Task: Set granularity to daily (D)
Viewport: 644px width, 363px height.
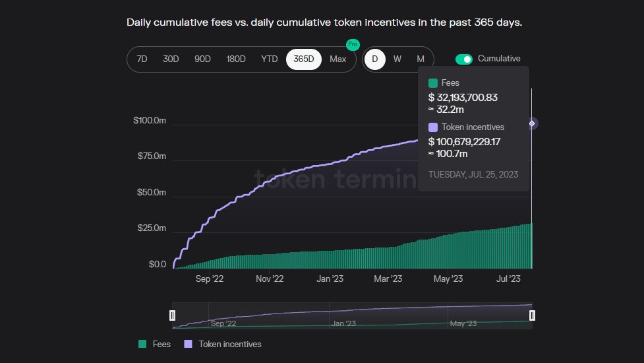Action: (x=375, y=59)
